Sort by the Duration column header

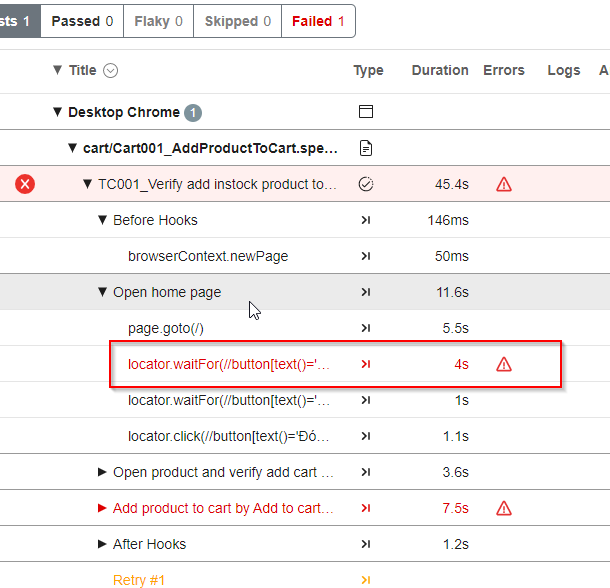coord(440,70)
